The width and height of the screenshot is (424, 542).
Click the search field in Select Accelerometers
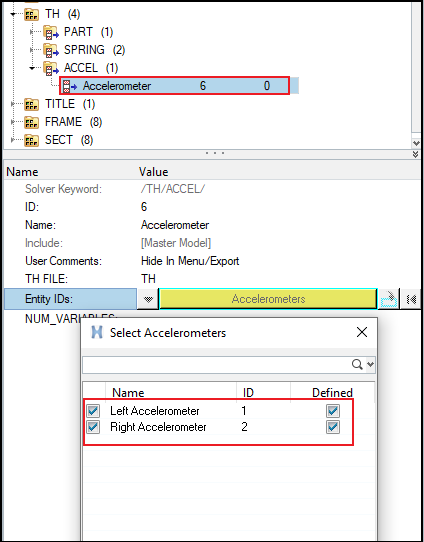[217, 365]
